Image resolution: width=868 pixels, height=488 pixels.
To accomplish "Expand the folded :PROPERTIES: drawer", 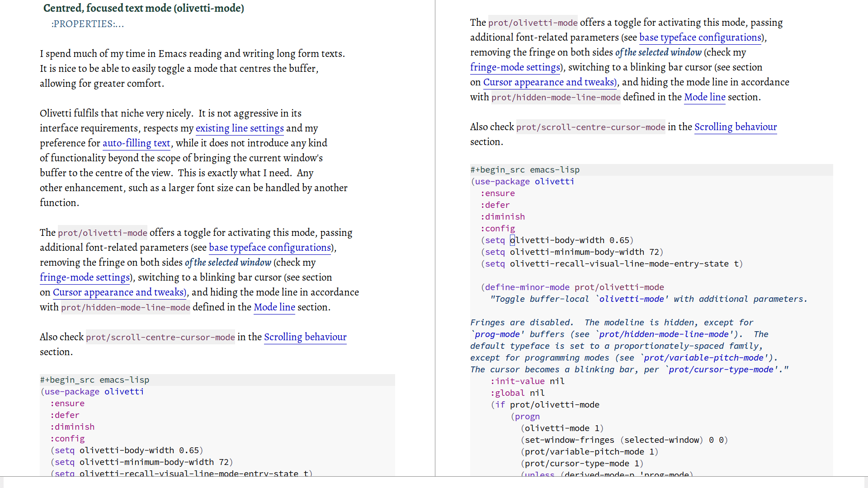I will [x=87, y=24].
